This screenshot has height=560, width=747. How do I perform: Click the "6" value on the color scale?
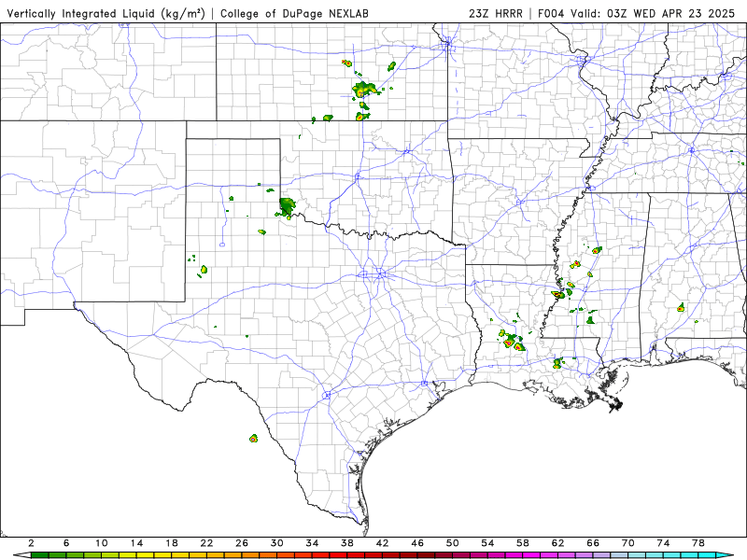(66, 543)
